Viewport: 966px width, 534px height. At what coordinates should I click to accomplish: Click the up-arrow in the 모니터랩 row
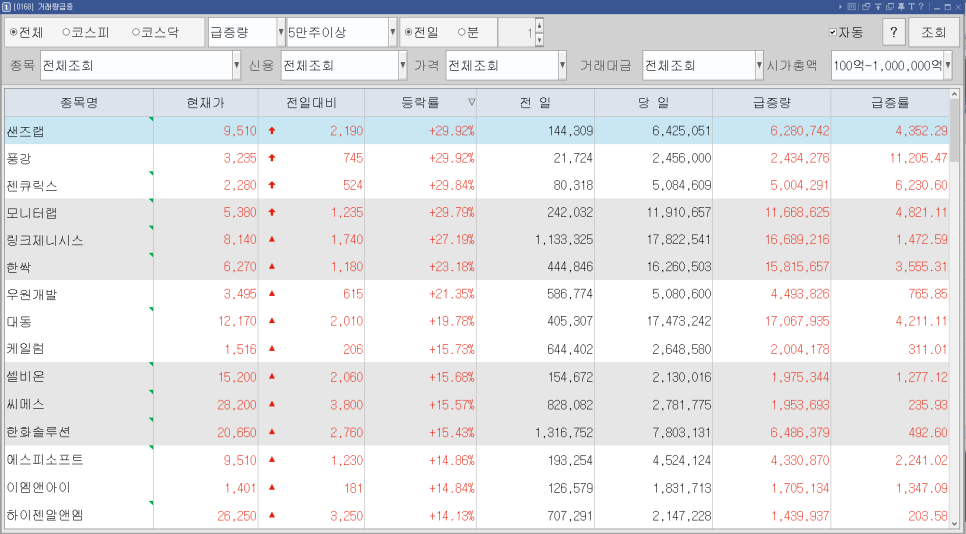pyautogui.click(x=272, y=212)
